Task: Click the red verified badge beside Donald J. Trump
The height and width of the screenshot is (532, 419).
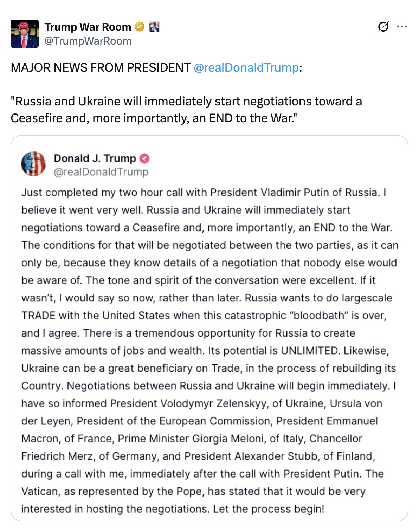Action: pyautogui.click(x=144, y=158)
